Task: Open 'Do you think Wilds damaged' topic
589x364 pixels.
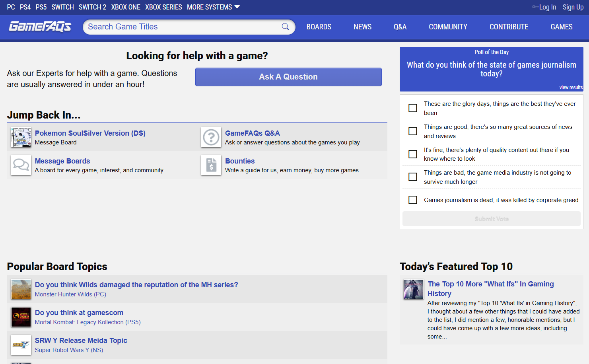Action: pyautogui.click(x=136, y=285)
